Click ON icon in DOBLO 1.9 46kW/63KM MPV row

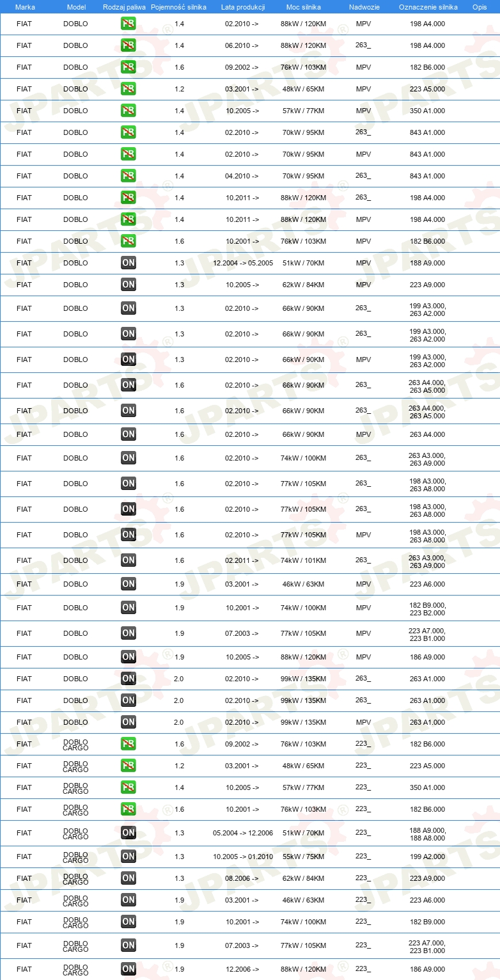click(129, 584)
